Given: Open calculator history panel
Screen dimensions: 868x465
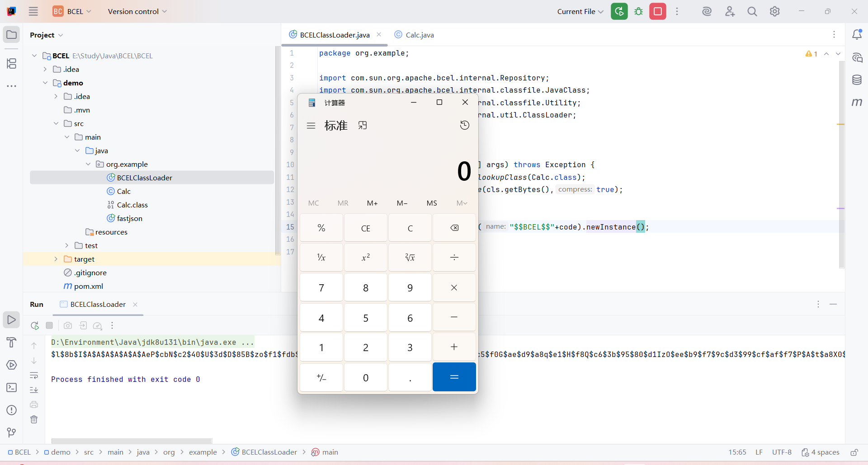Looking at the screenshot, I should [x=464, y=125].
